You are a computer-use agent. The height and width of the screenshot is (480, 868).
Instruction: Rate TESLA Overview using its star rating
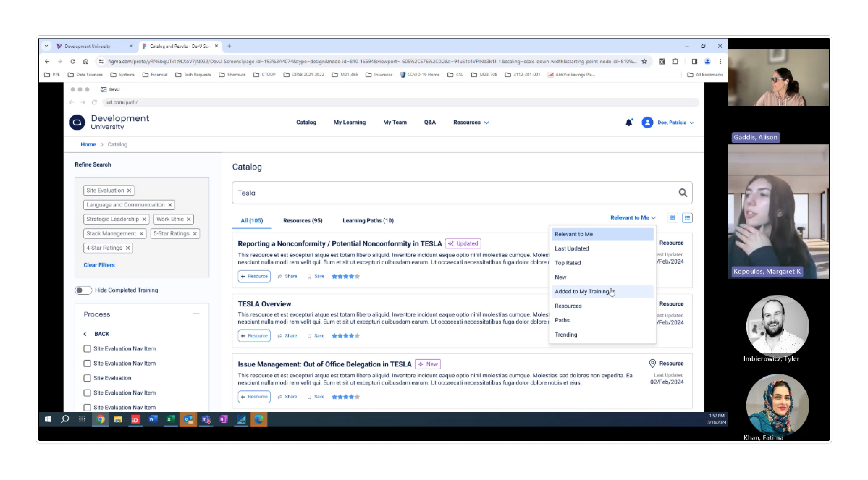(346, 336)
